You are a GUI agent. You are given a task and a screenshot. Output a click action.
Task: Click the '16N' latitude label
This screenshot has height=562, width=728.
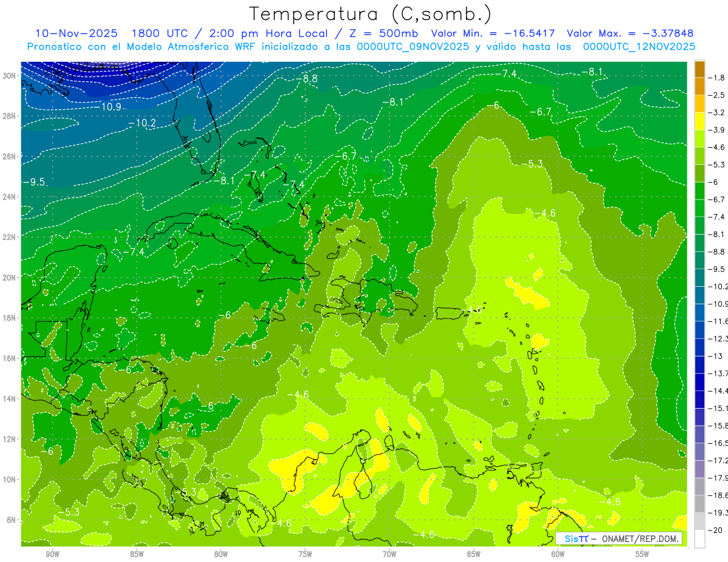point(10,358)
